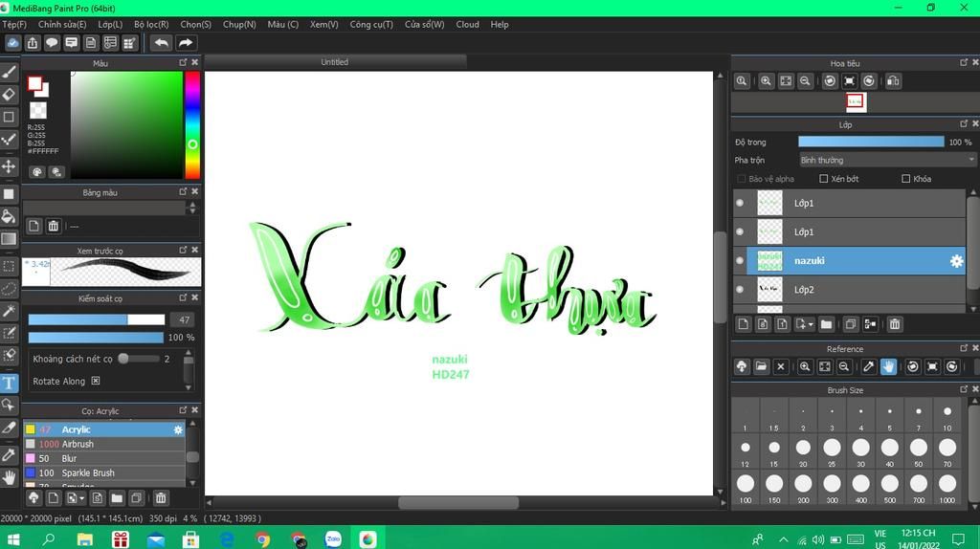The height and width of the screenshot is (549, 980).
Task: Select the Text tool
Action: tap(9, 383)
